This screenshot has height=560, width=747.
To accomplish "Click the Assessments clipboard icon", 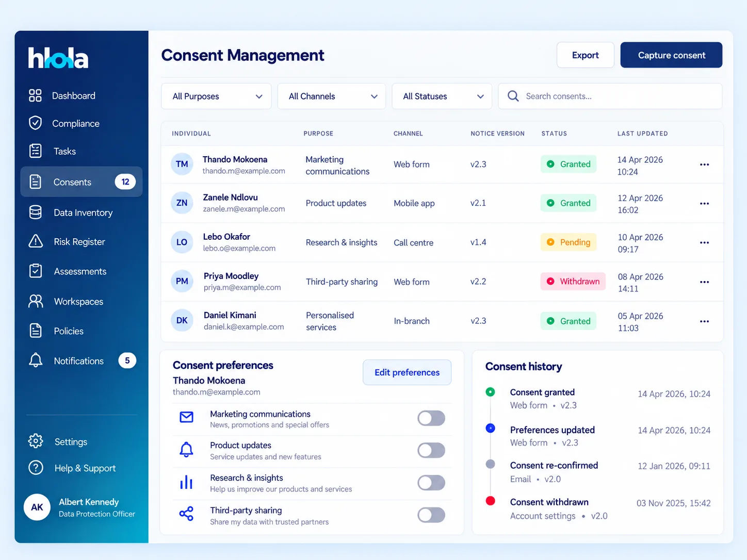I will pos(36,271).
